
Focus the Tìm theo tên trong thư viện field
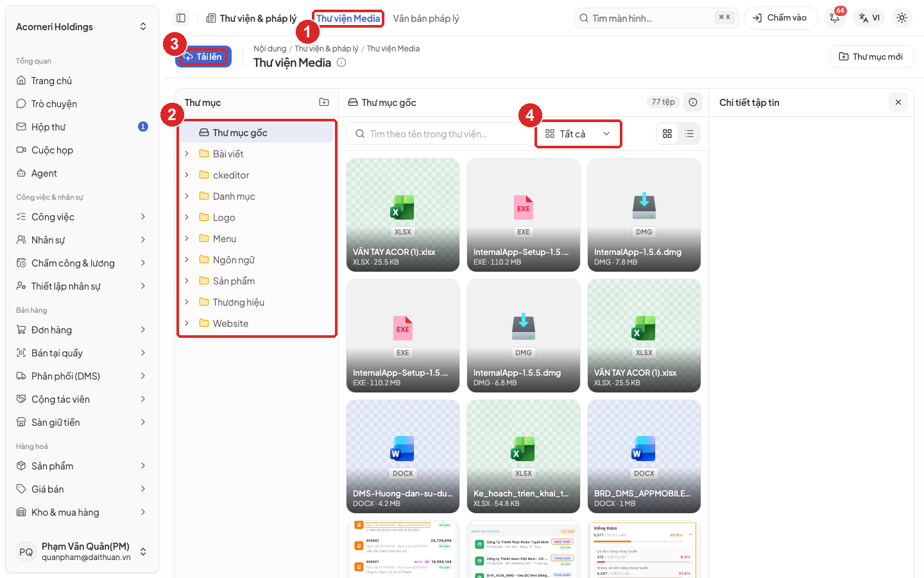(x=439, y=134)
